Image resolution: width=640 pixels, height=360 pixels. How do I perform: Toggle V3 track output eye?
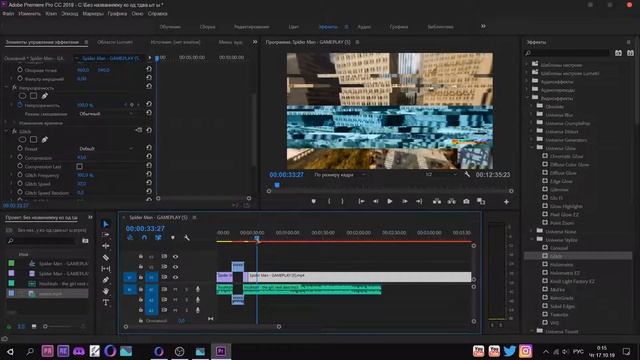click(176, 256)
